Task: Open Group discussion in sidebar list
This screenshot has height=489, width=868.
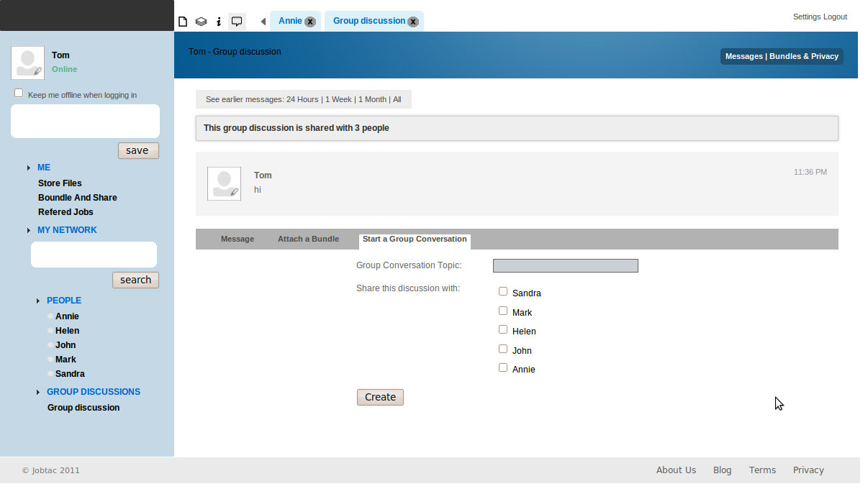Action: coord(83,408)
